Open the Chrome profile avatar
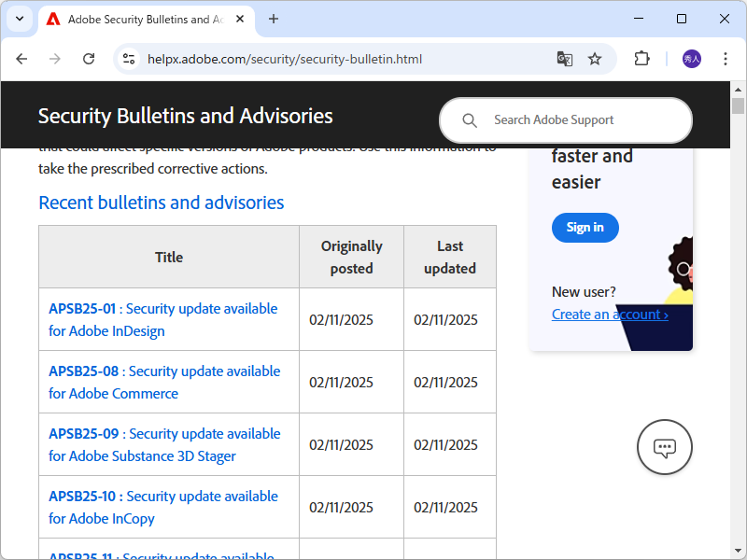 pyautogui.click(x=691, y=59)
